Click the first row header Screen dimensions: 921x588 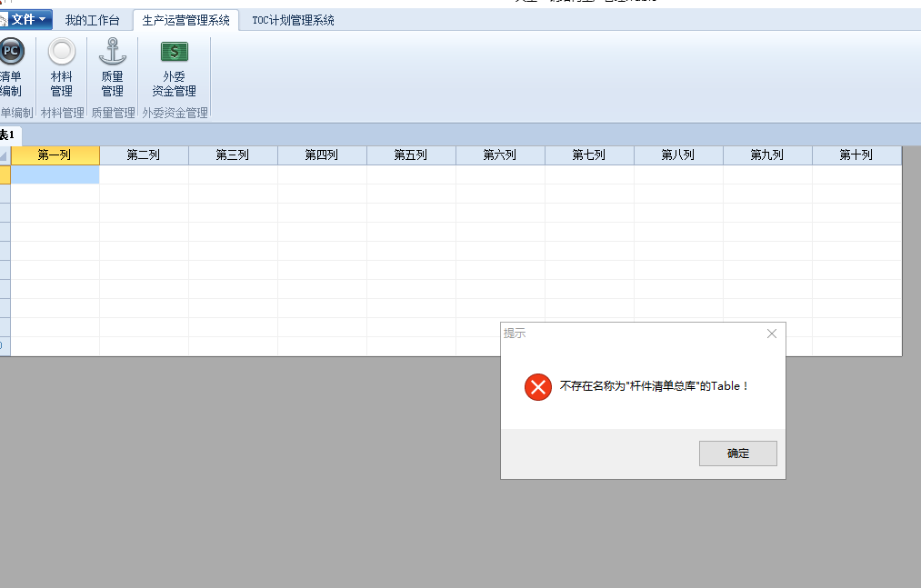5,174
